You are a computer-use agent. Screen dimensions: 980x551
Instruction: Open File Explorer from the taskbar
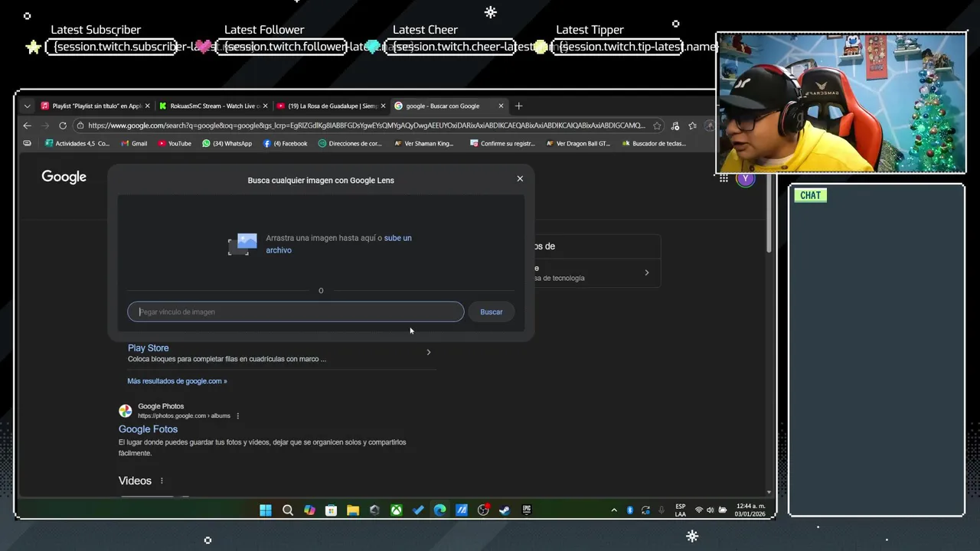353,510
